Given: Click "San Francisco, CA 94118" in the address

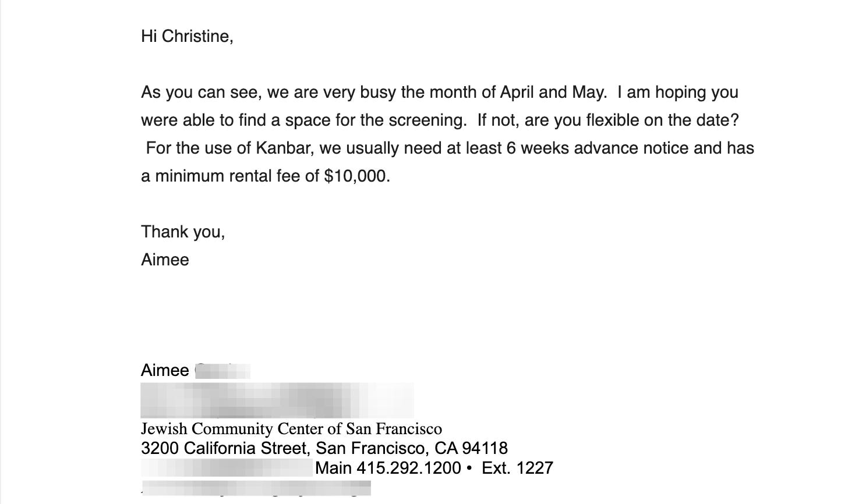Looking at the screenshot, I should point(412,448).
